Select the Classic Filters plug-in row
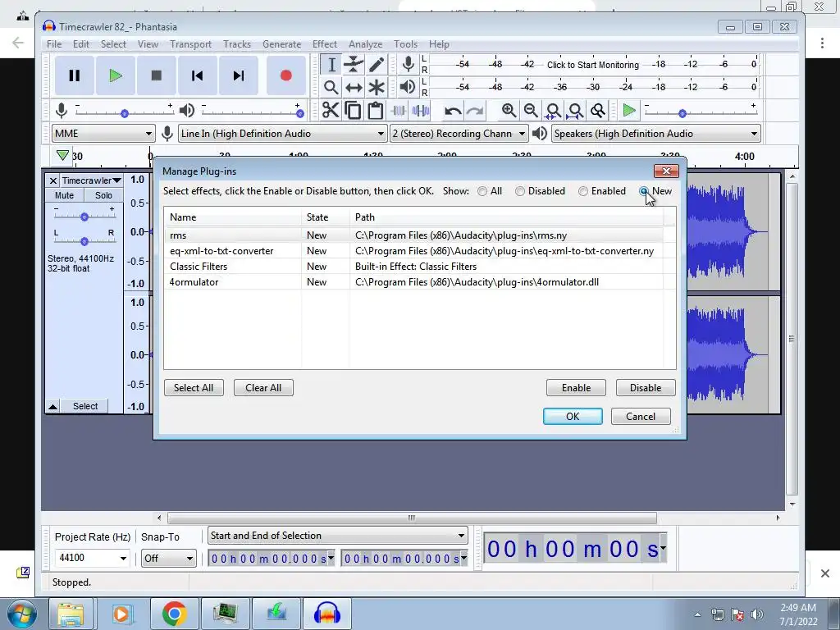This screenshot has width=840, height=630. 413,267
